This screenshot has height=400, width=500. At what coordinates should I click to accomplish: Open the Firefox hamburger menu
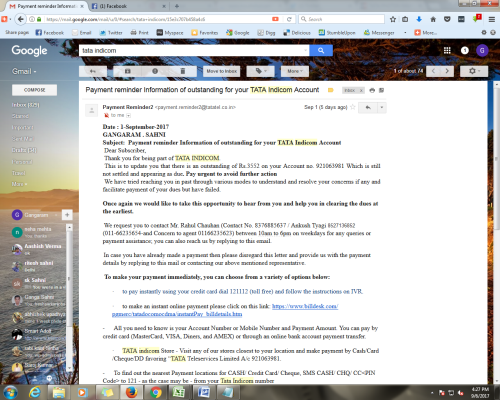492,19
